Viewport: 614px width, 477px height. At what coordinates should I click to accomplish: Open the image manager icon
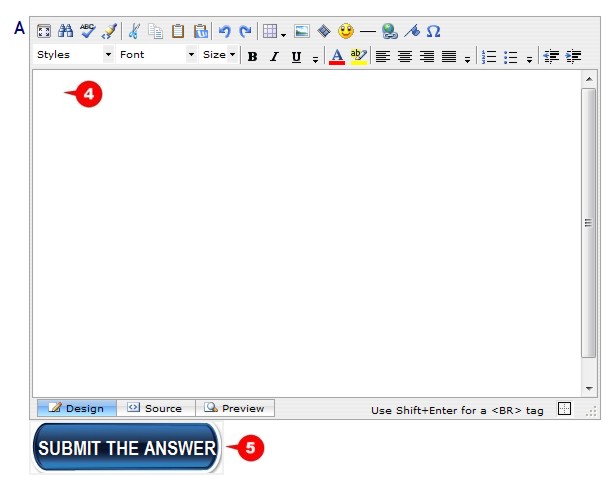(302, 31)
